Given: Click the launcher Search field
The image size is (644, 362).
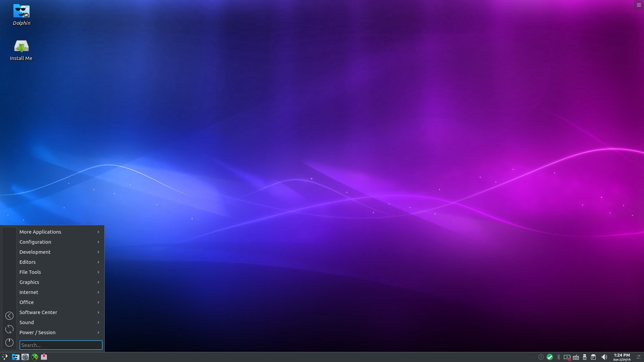Looking at the screenshot, I should tap(61, 345).
